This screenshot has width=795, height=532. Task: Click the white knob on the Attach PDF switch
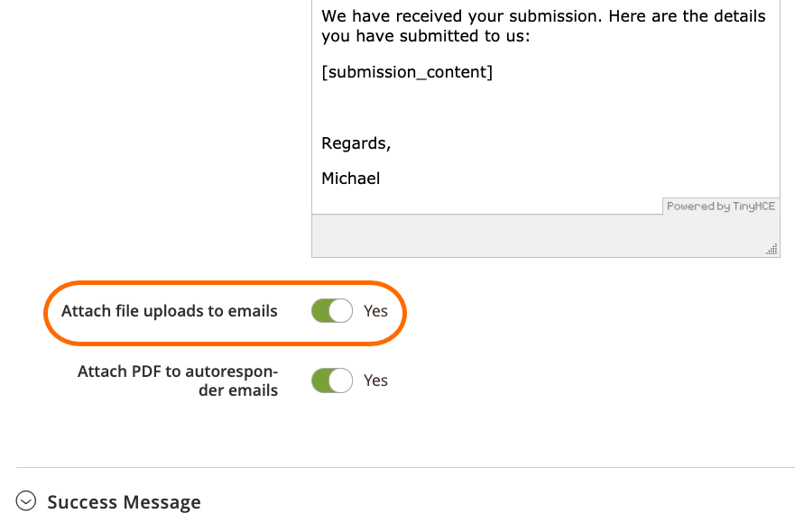341,381
